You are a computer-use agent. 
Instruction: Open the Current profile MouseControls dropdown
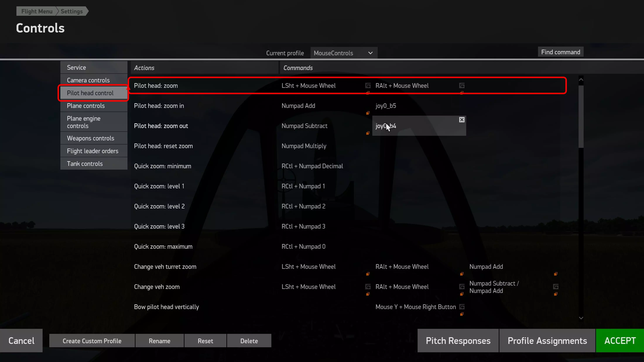click(x=344, y=53)
